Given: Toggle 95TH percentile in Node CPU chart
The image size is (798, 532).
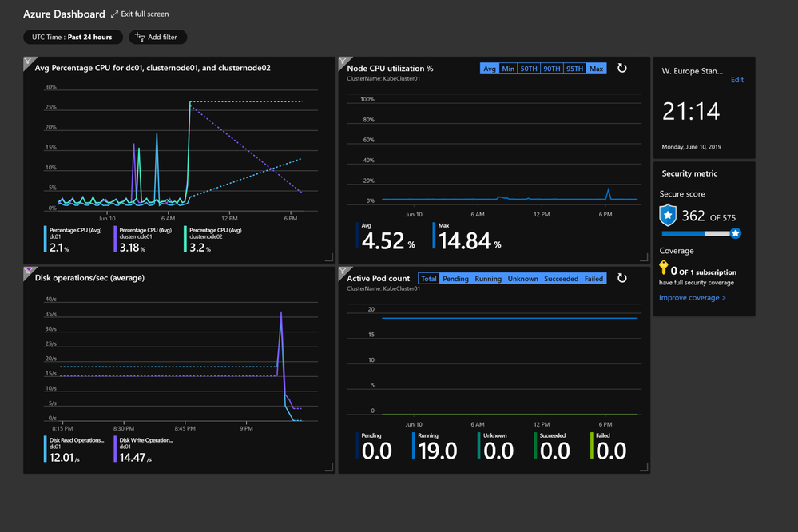Looking at the screenshot, I should click(x=574, y=69).
